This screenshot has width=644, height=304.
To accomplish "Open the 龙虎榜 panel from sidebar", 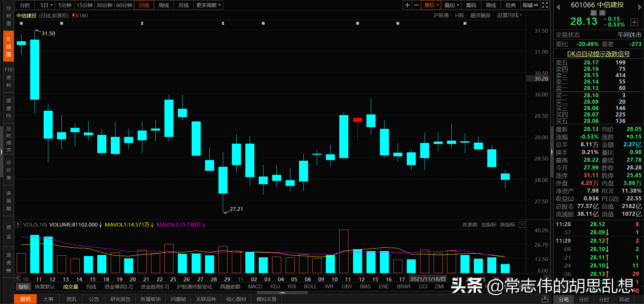I will click(8, 260).
